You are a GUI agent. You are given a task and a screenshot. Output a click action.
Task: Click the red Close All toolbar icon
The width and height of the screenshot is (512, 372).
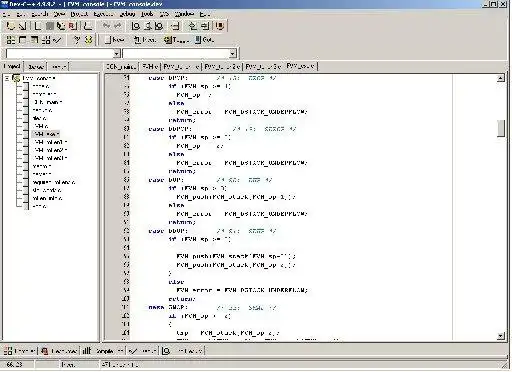click(x=73, y=26)
